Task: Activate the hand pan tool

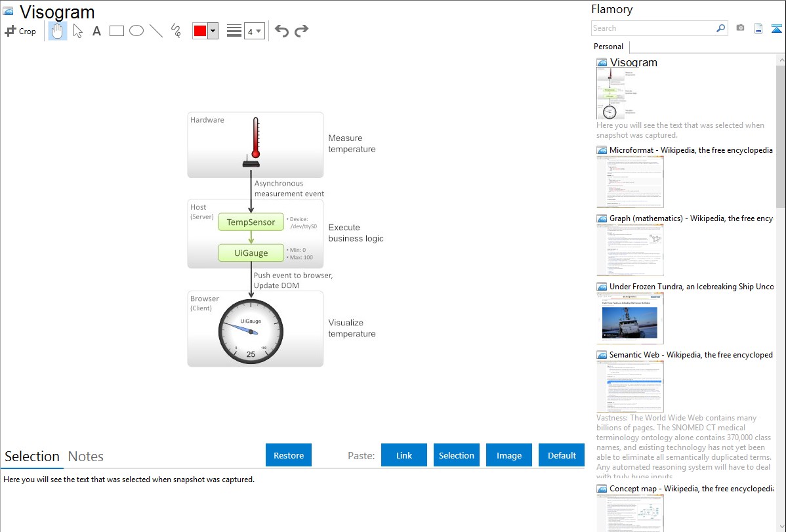Action: click(57, 31)
